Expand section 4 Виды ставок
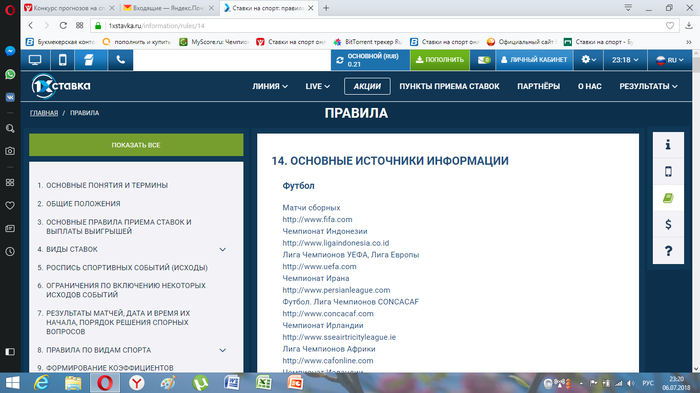Screen dimensions: 700x393 [x=222, y=250]
